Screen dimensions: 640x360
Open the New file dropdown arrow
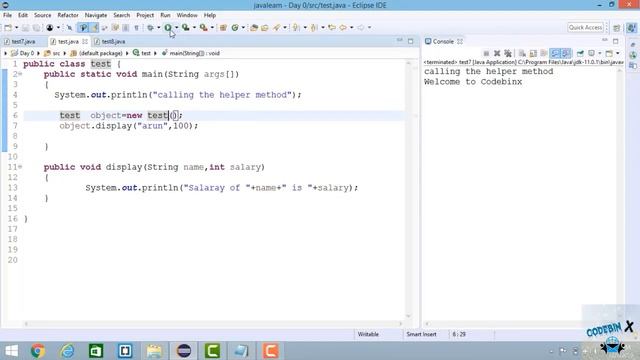16,28
